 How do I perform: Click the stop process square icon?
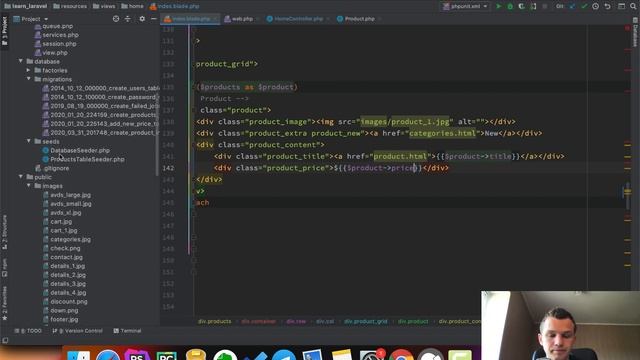544,7
